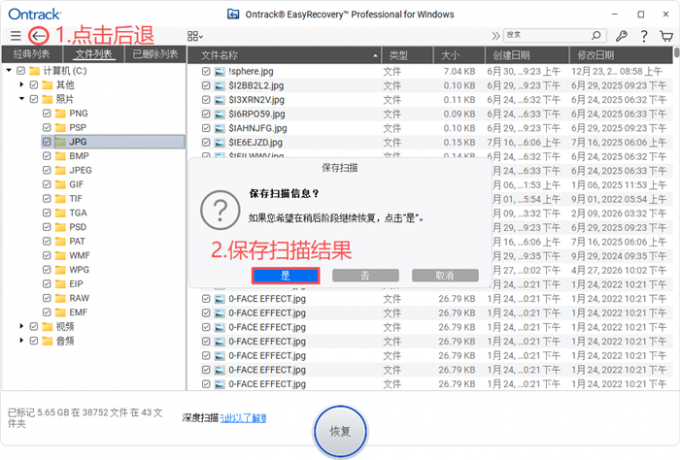Screen dimensions: 680x460
Task: Select the JPEG folder icon
Action: [x=60, y=170]
